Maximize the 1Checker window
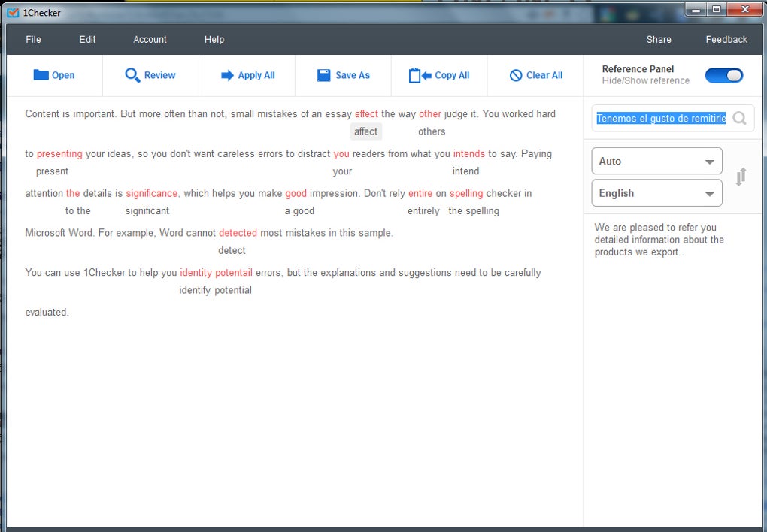The height and width of the screenshot is (532, 767). [717, 10]
